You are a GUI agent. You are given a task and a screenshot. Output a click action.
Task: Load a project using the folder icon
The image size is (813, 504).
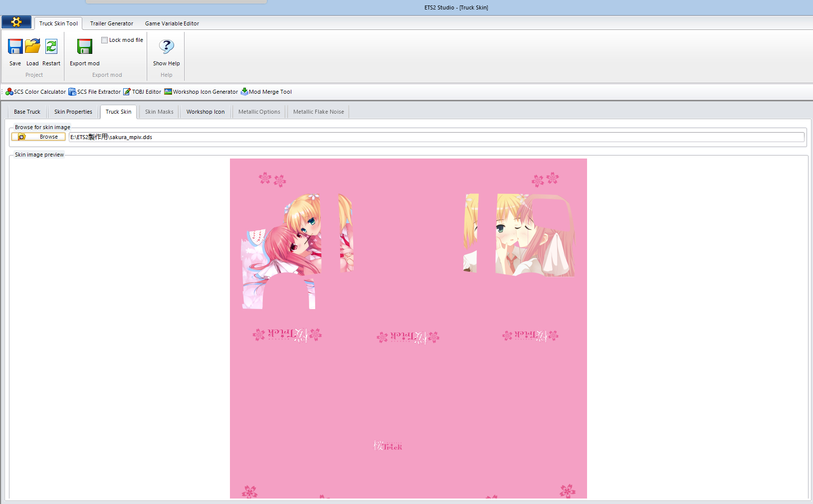pos(32,46)
